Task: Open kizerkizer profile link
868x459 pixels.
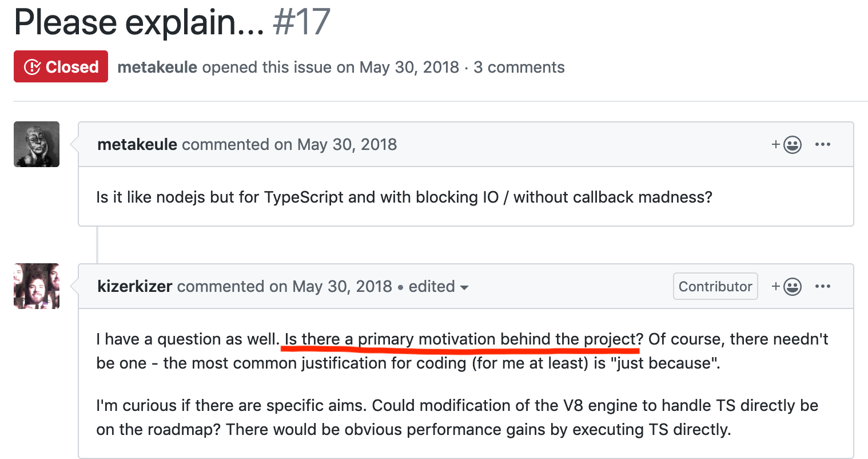Action: click(135, 286)
